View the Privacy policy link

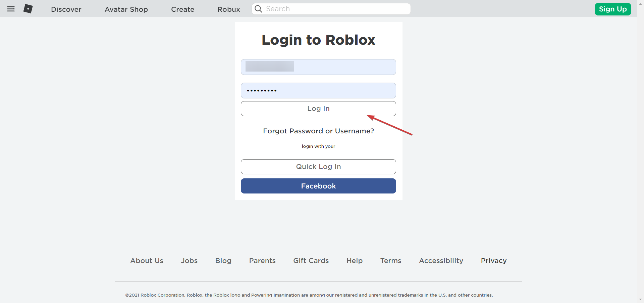[x=494, y=261]
